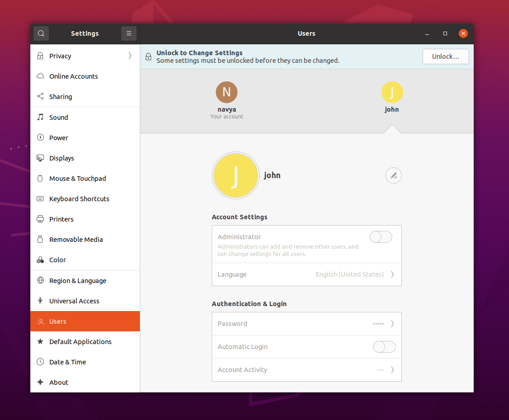The width and height of the screenshot is (509, 420).
Task: Open Default Applications panel
Action: (85, 341)
